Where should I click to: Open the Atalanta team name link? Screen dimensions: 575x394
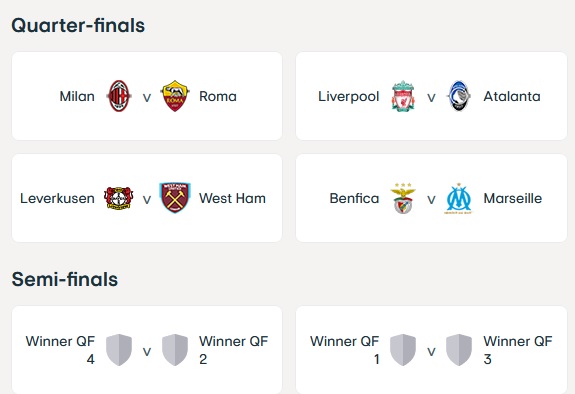click(x=512, y=96)
